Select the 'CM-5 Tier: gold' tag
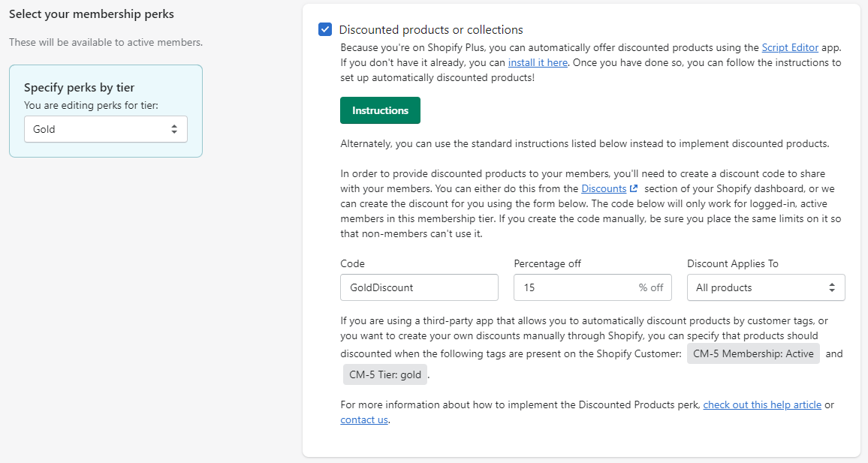Image resolution: width=868 pixels, height=463 pixels. click(385, 374)
